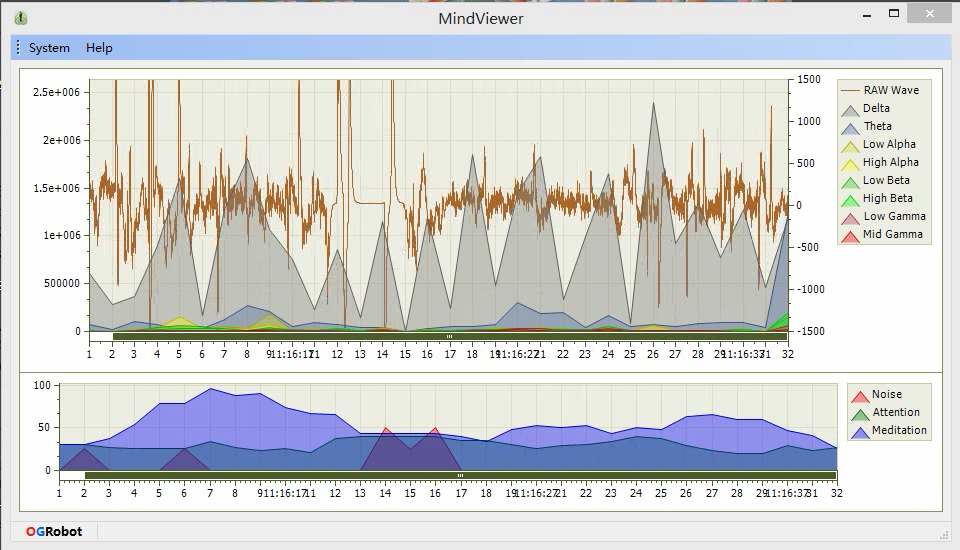Click the High Alpha legend triangle icon

pos(850,164)
